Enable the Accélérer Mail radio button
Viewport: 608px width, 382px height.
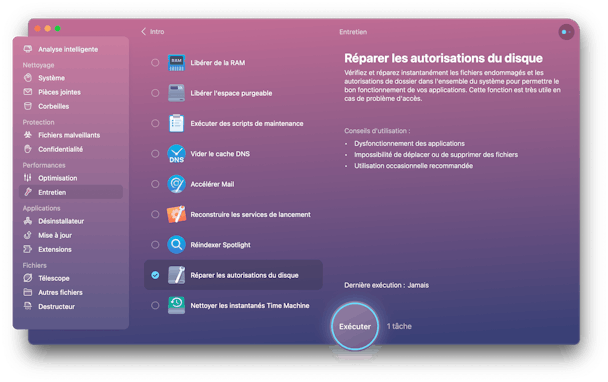click(x=155, y=184)
